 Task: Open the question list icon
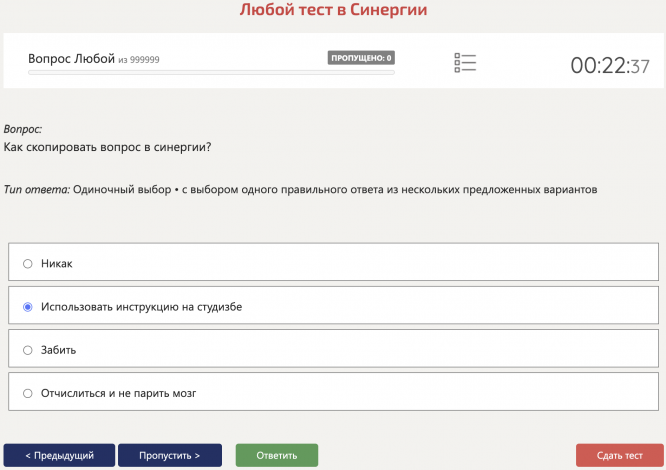[x=465, y=63]
